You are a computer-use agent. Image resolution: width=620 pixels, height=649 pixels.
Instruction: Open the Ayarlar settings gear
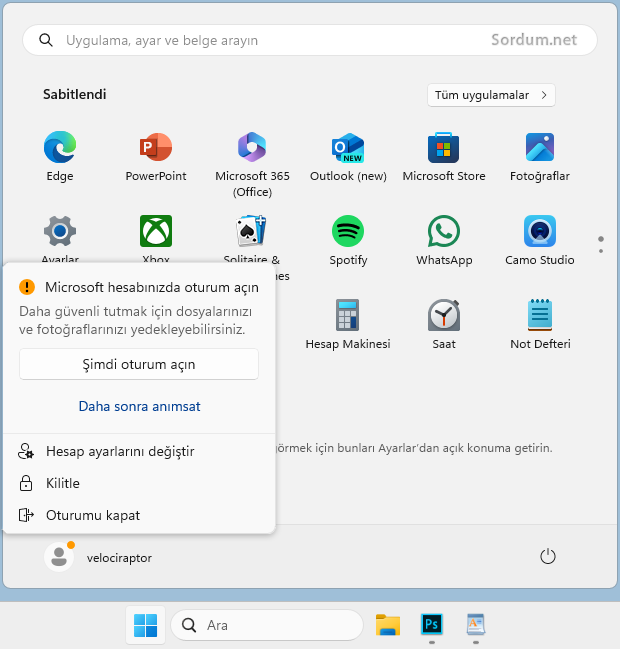[60, 231]
